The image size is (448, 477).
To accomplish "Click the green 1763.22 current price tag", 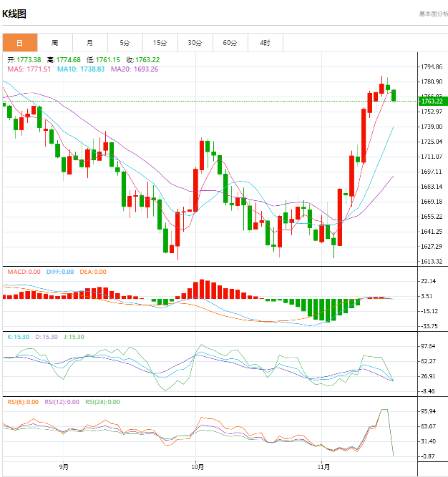I will pos(433,101).
